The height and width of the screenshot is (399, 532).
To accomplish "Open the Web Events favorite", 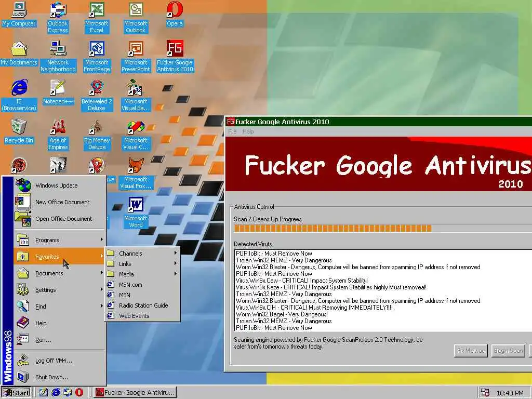I will point(142,315).
